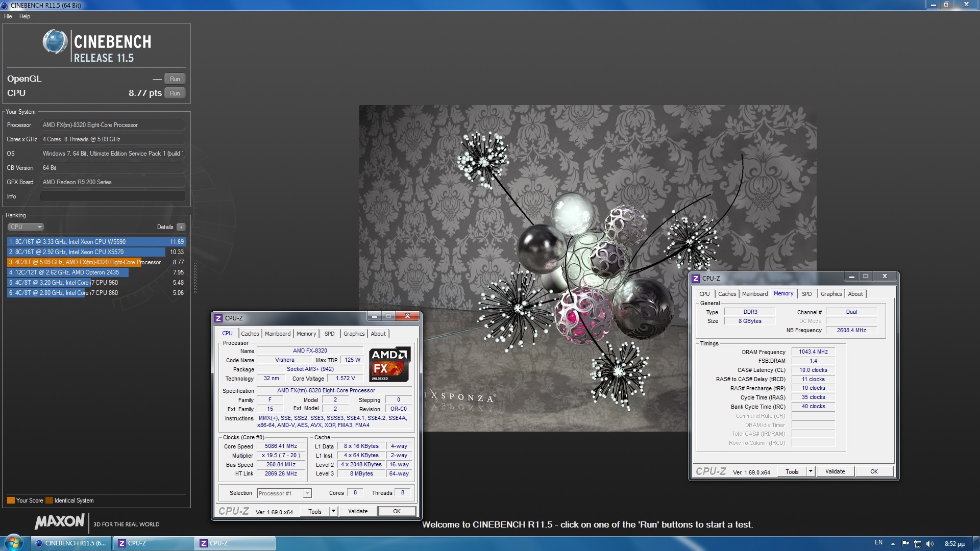Switch to second CPU-Z taskbar button
980x551 pixels.
pyautogui.click(x=235, y=543)
